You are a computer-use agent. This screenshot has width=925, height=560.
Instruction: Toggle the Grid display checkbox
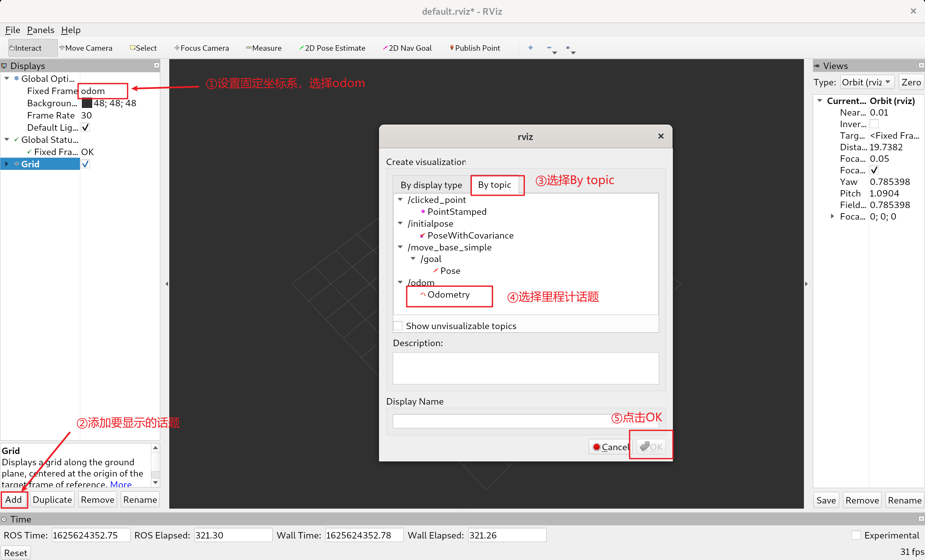click(x=85, y=164)
